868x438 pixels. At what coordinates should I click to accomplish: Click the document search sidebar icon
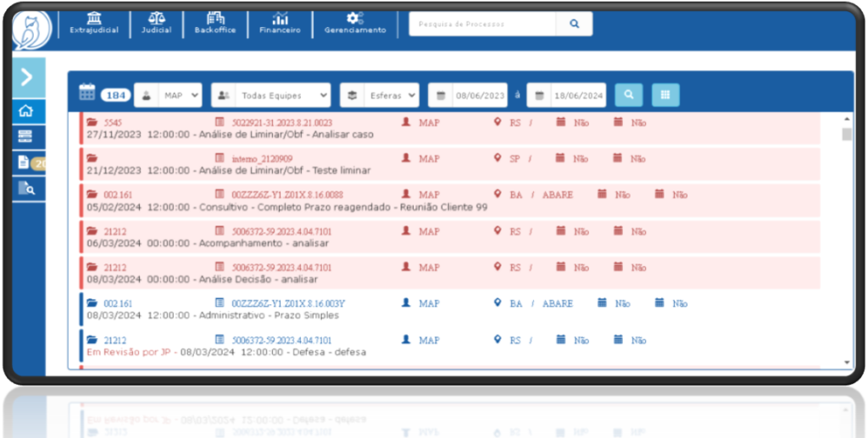26,188
